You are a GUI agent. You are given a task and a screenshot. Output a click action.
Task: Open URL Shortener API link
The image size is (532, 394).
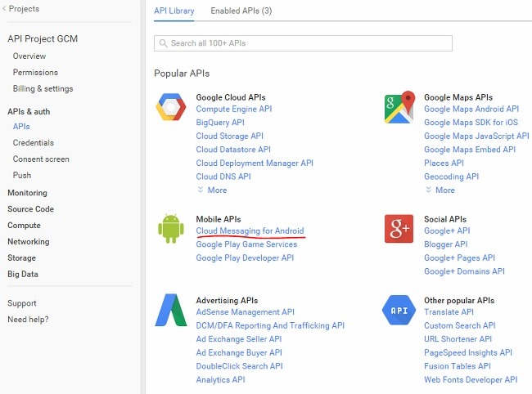point(458,339)
